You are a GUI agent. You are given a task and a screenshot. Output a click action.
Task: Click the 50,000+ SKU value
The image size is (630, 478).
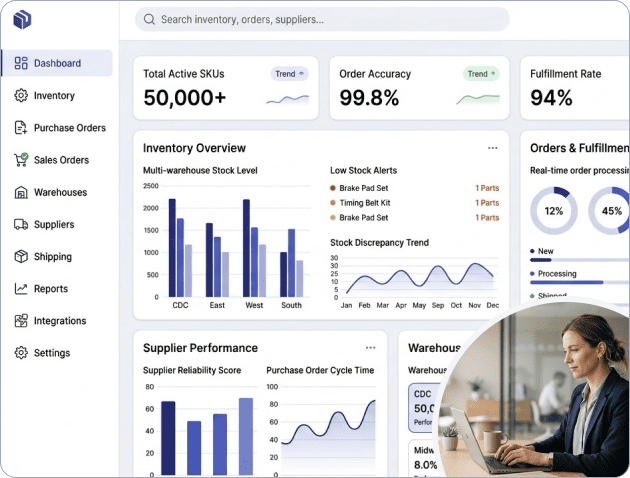pos(185,98)
